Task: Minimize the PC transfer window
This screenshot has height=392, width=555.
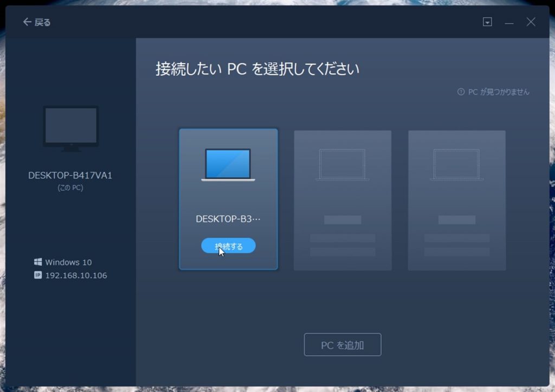Action: tap(509, 22)
